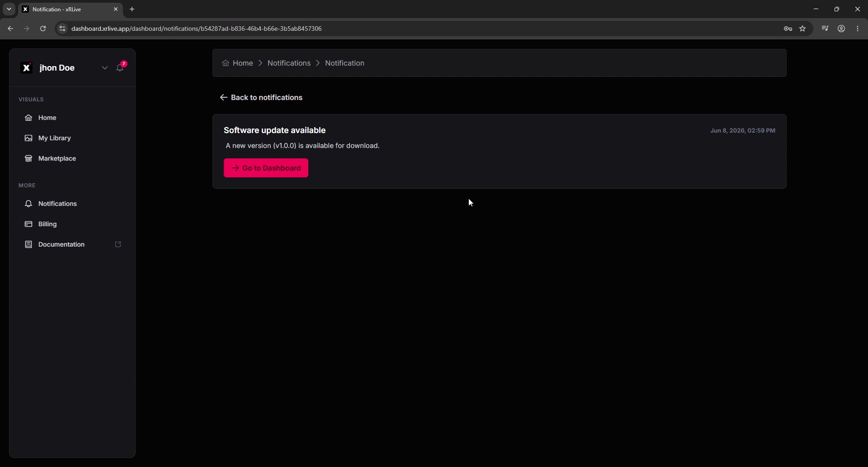Open the notification bell with red badge

tap(120, 67)
